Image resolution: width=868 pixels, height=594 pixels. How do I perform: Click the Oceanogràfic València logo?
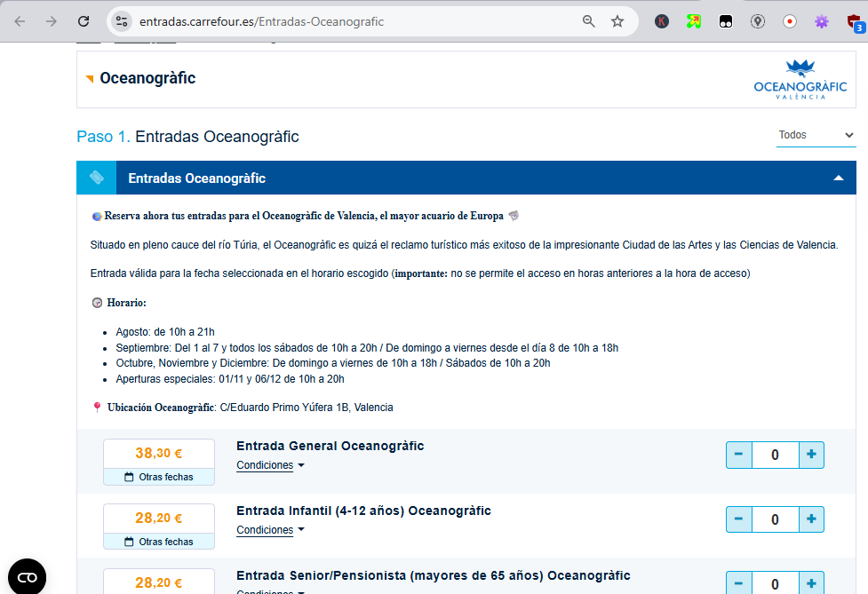(800, 79)
